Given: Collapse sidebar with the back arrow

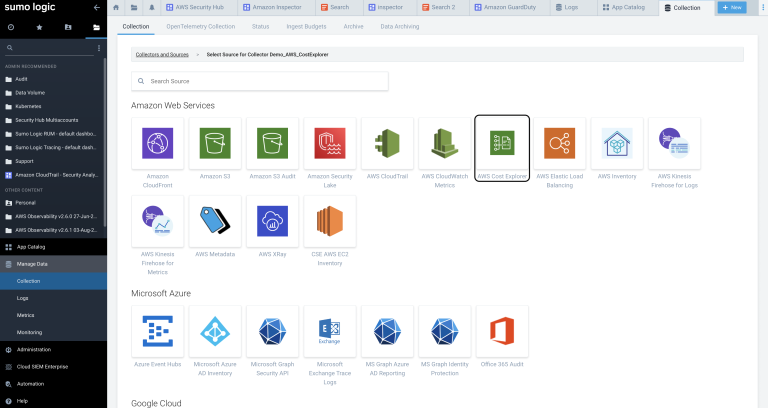Looking at the screenshot, I should tap(96, 7).
